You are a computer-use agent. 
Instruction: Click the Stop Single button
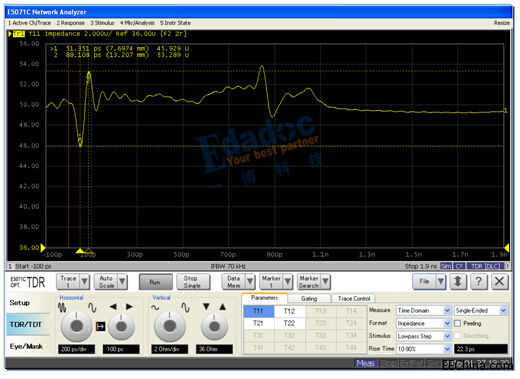(193, 282)
